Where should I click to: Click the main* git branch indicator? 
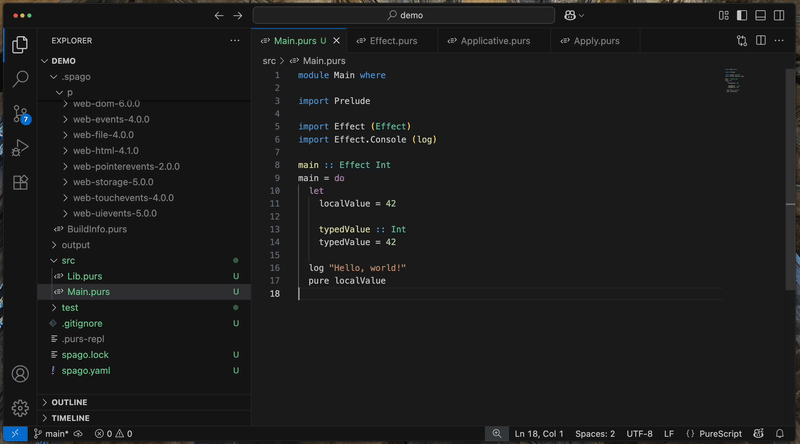(x=51, y=434)
